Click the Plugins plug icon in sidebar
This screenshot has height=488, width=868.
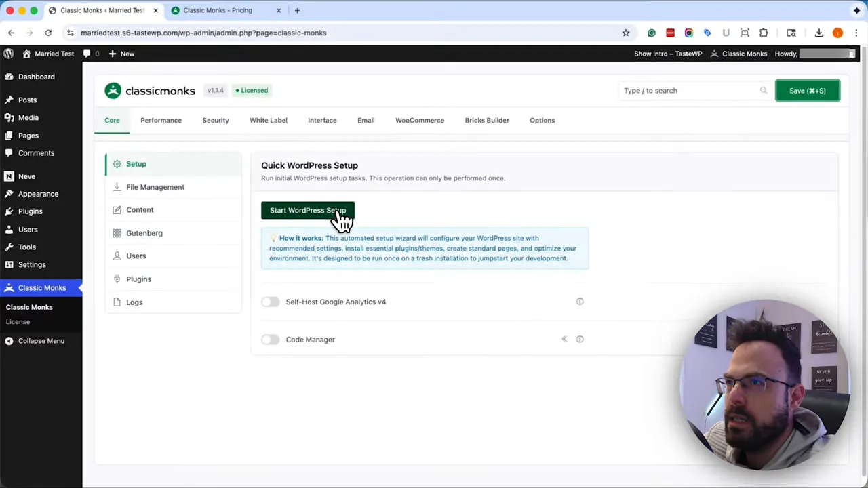pos(9,211)
